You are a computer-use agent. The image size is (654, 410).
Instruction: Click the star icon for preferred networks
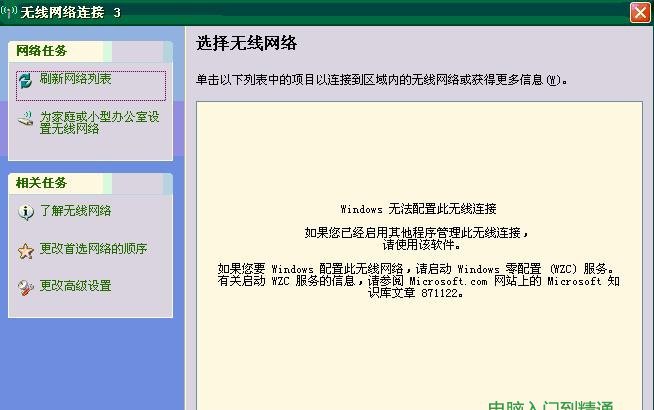click(25, 251)
